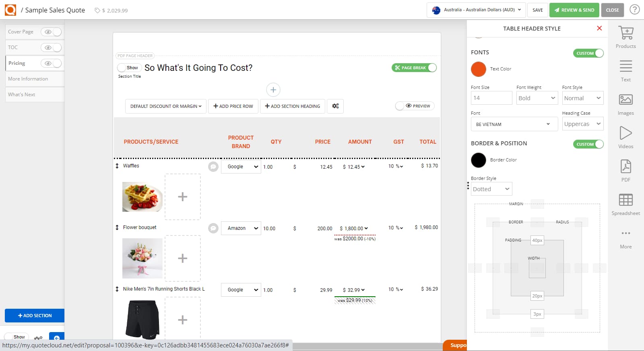The image size is (644, 351).
Task: Toggle Pricing section visibility
Action: 51,63
